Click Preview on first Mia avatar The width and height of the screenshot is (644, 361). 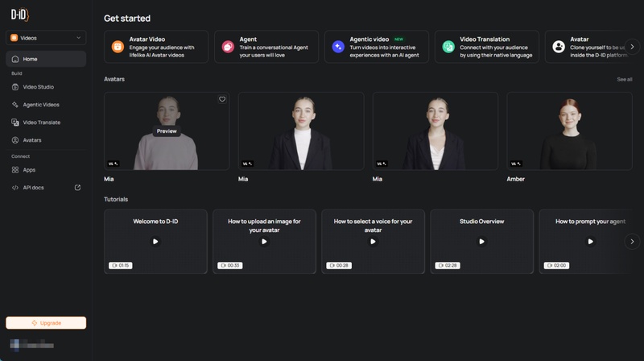[167, 131]
